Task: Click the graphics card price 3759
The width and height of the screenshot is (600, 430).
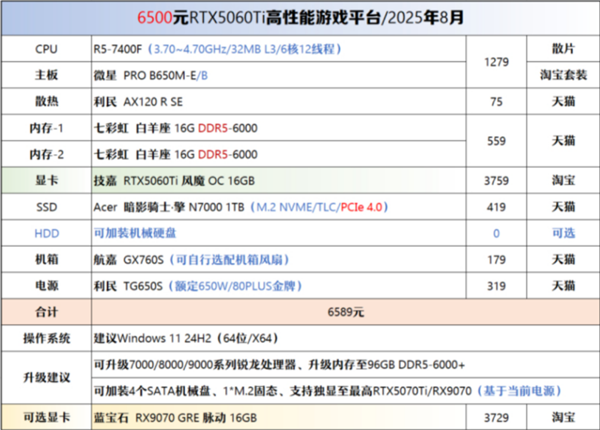Action: [x=496, y=180]
